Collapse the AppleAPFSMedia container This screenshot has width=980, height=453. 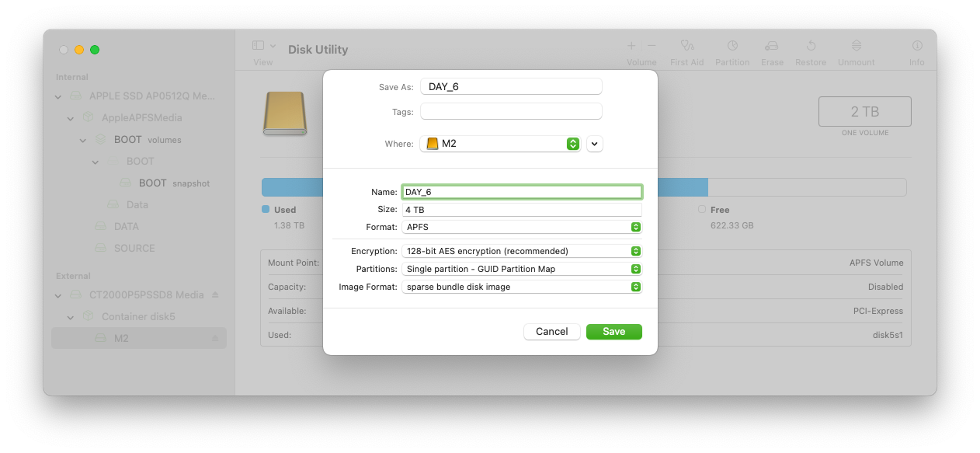coord(71,118)
